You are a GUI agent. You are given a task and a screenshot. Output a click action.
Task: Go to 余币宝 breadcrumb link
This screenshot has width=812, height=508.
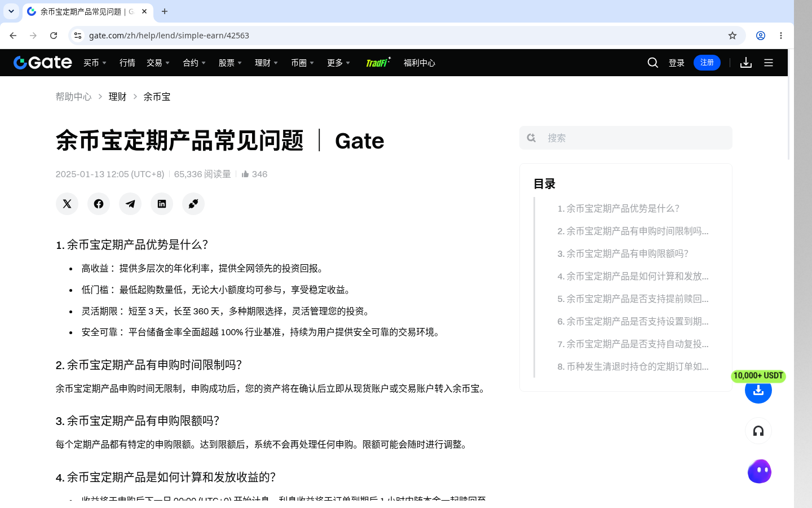pos(157,97)
